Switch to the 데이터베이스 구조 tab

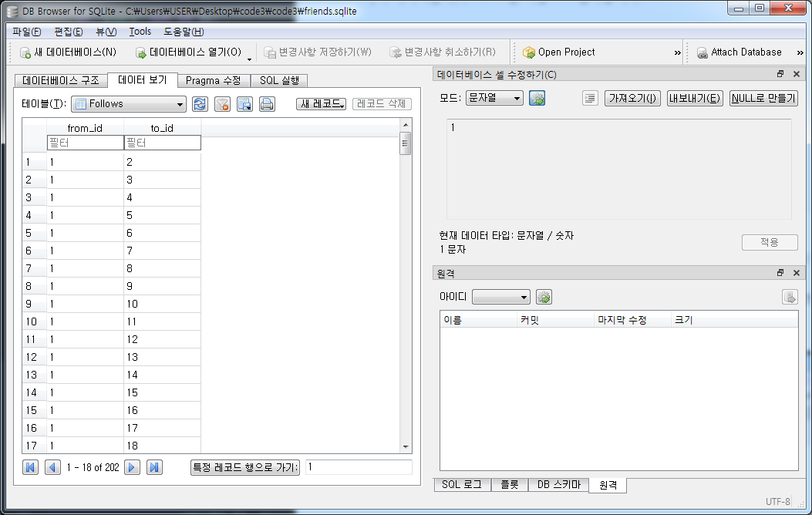tap(61, 81)
